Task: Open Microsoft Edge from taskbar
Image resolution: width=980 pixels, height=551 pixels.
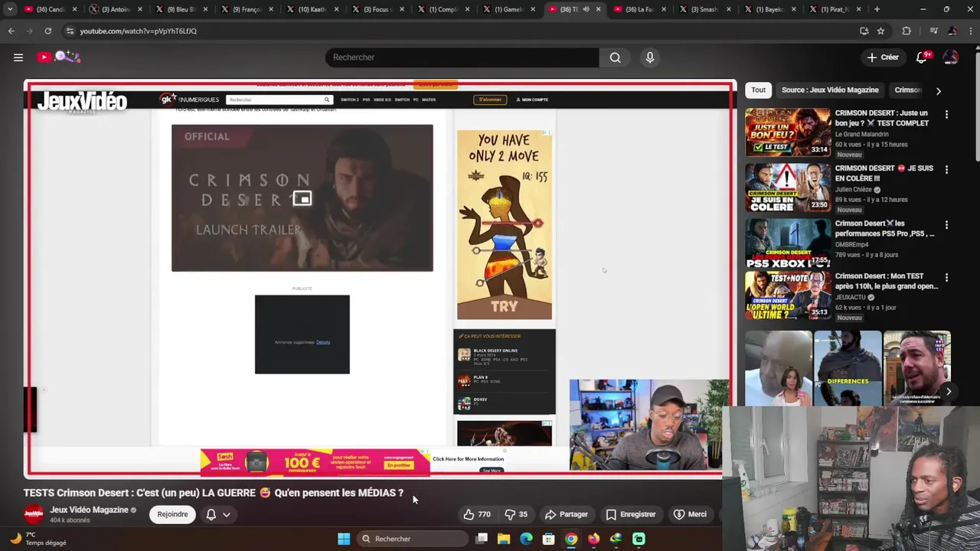Action: click(x=526, y=539)
